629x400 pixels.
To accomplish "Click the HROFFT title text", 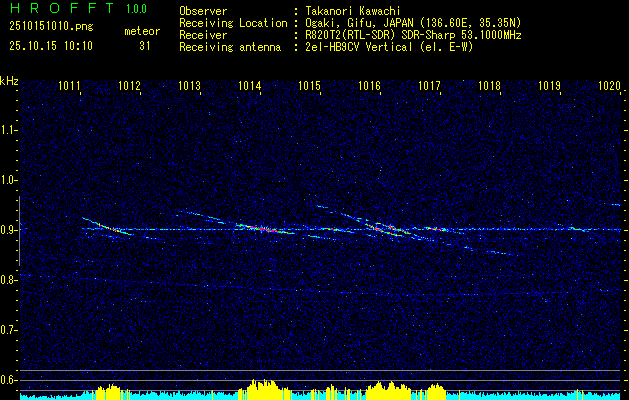I will click(62, 8).
